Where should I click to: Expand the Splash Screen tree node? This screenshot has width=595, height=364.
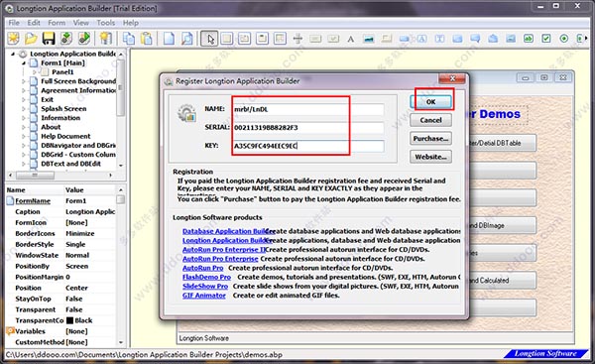click(24, 108)
